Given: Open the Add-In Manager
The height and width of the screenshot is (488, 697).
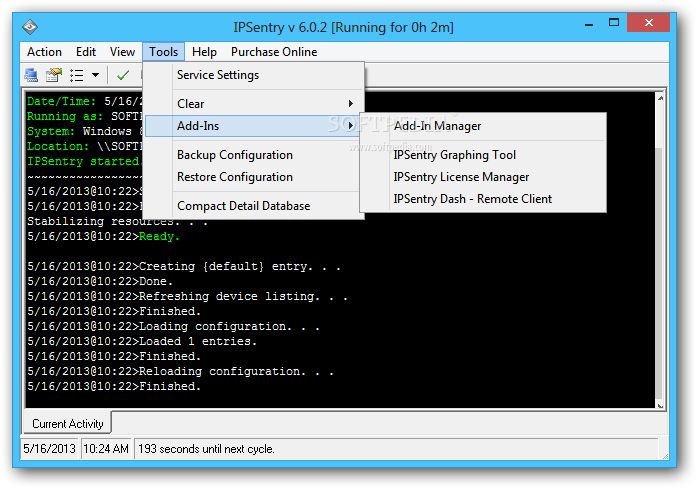Looking at the screenshot, I should pos(483,126).
